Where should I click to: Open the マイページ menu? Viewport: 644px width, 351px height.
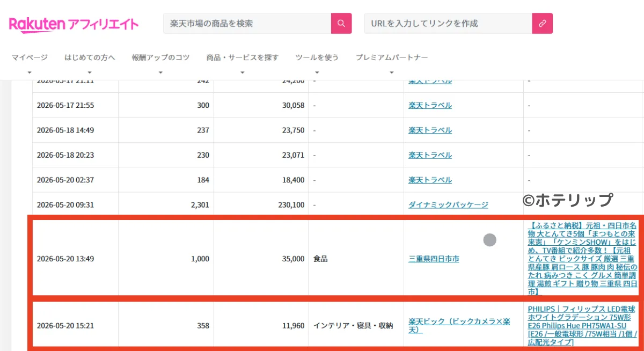(x=30, y=57)
